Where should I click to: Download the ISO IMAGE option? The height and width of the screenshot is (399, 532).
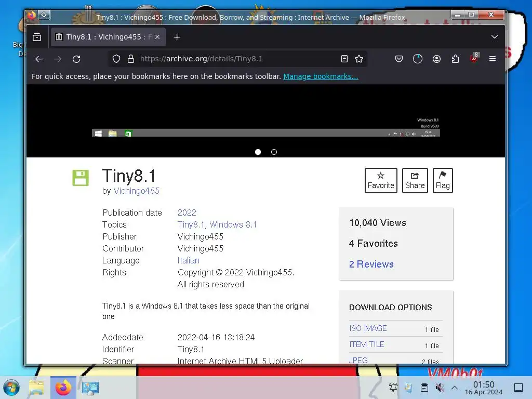point(368,328)
